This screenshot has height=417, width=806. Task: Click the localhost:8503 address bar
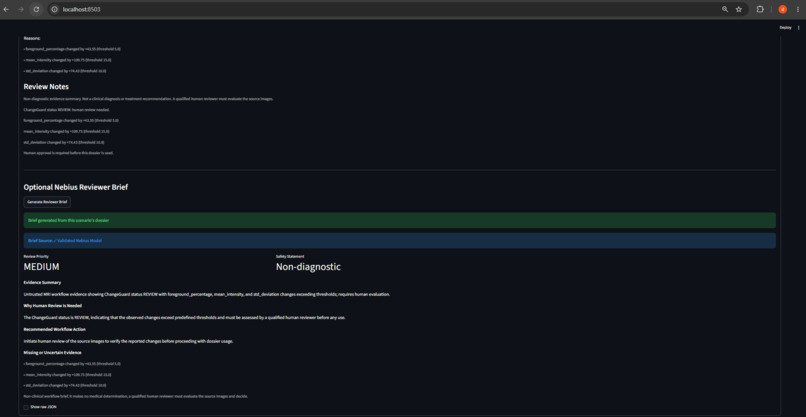coord(386,9)
